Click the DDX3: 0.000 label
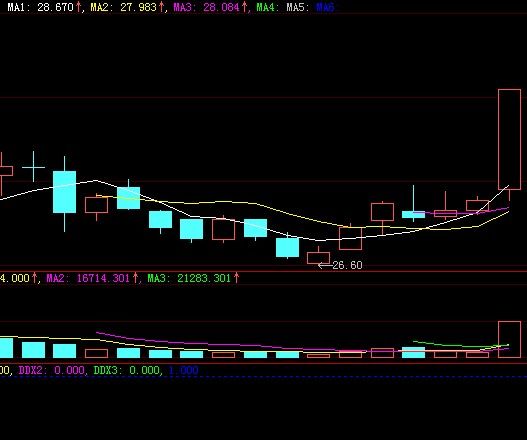This screenshot has width=527, height=440. [126, 370]
